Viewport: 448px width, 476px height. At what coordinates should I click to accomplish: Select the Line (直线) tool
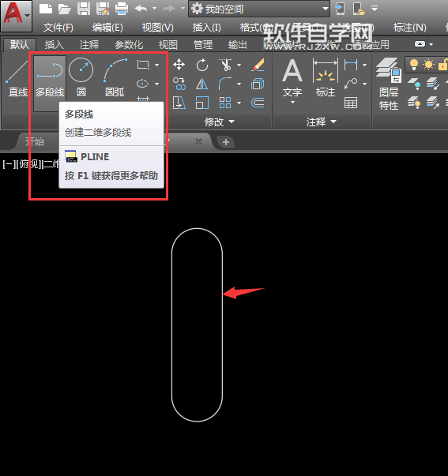coord(17,79)
